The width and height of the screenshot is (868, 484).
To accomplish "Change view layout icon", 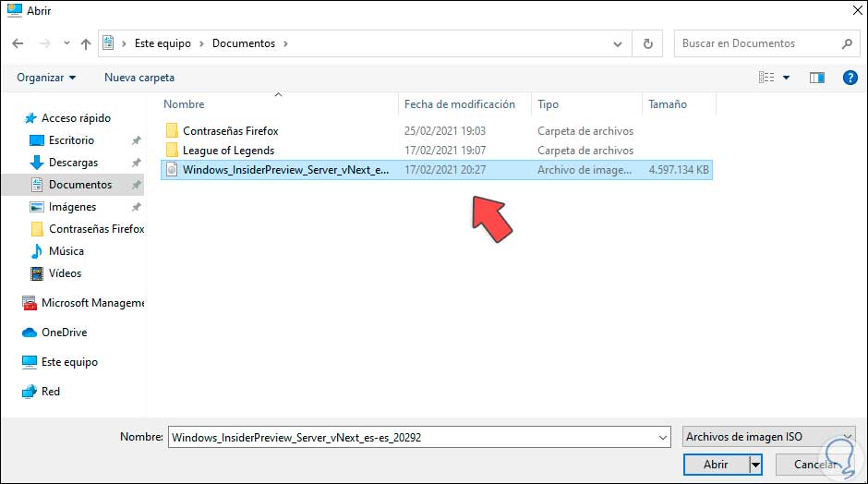I will tap(766, 78).
